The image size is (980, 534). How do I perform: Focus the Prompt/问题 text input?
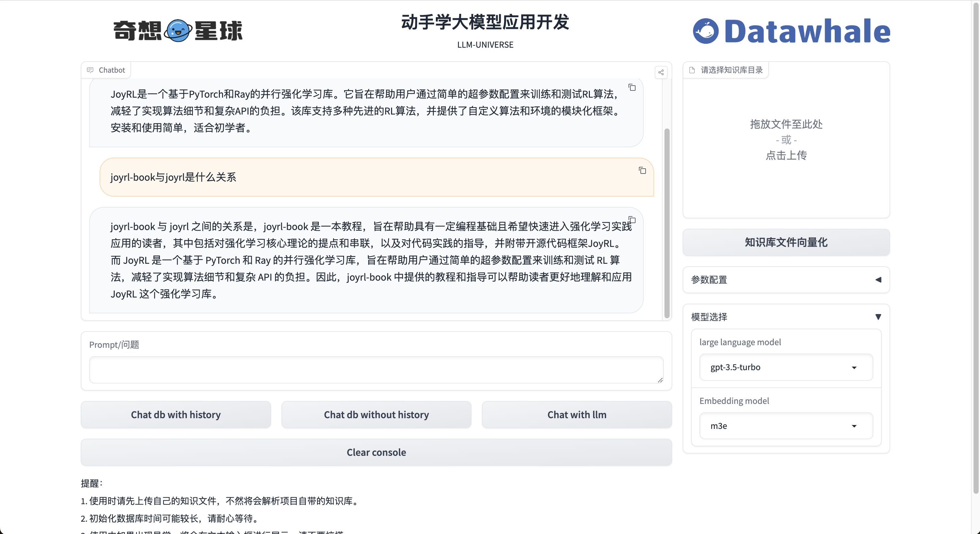pyautogui.click(x=376, y=370)
